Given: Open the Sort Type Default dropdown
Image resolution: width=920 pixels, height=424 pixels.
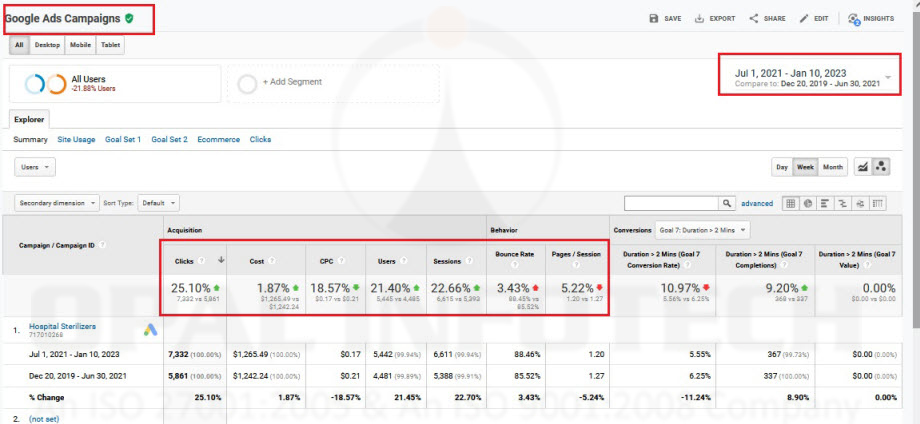Looking at the screenshot, I should point(158,203).
